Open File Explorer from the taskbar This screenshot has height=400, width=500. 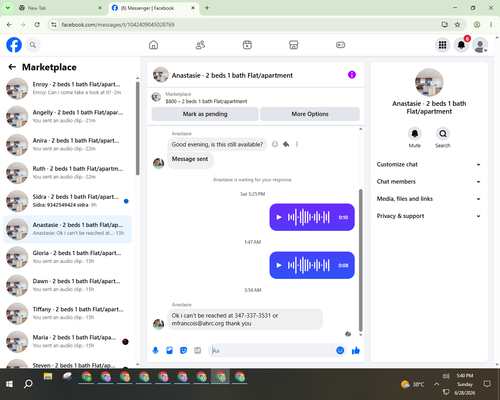coord(48,377)
